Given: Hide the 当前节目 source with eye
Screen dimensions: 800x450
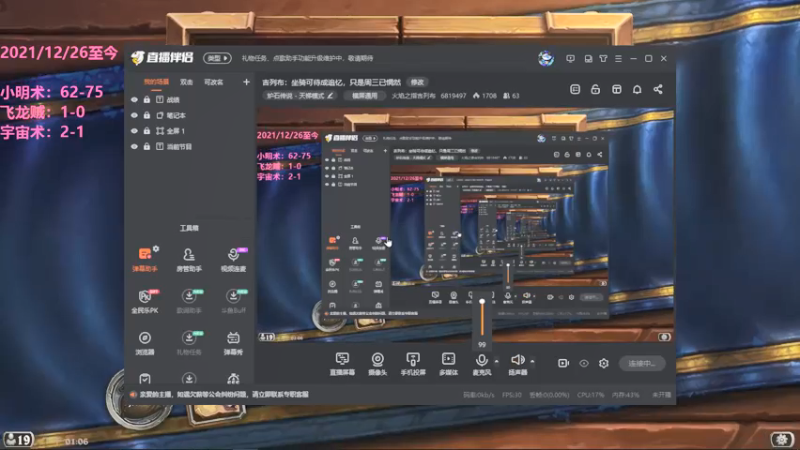Looking at the screenshot, I should (134, 146).
